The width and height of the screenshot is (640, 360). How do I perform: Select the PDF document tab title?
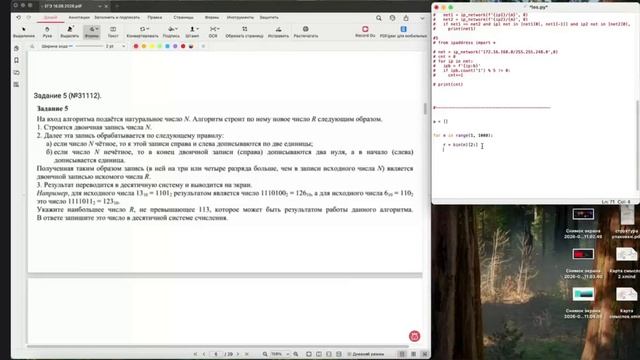click(x=63, y=6)
